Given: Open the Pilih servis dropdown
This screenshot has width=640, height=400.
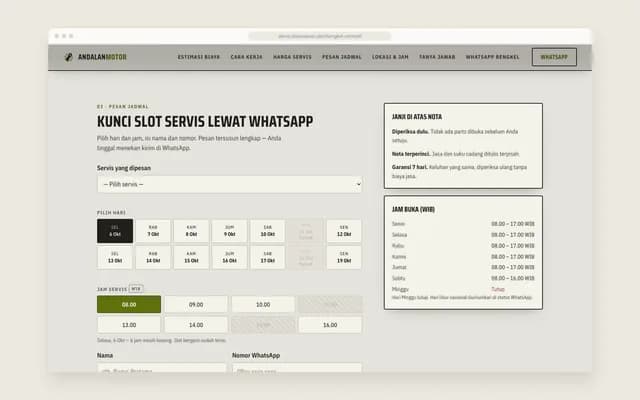Looking at the screenshot, I should tap(229, 184).
